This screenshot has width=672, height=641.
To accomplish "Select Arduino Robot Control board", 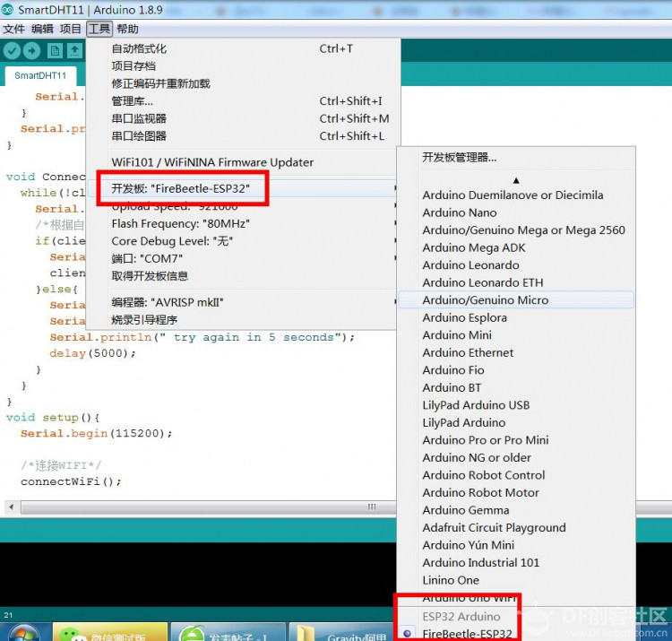I will pos(516,475).
